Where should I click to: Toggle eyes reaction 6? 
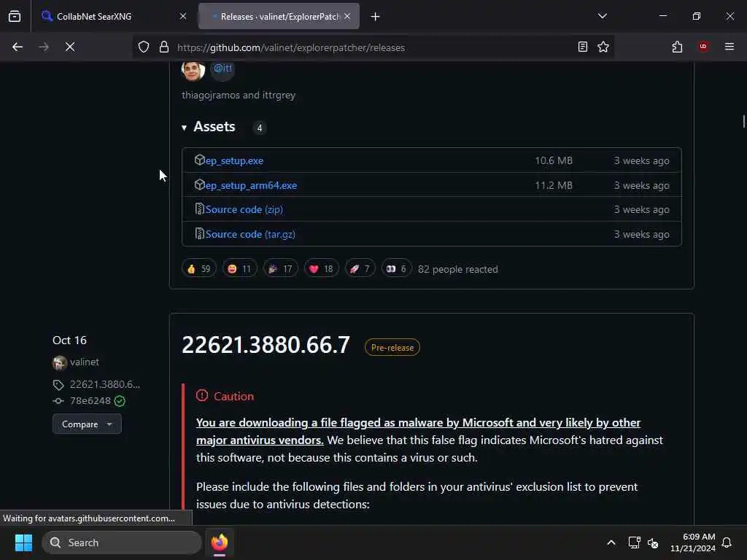(396, 269)
